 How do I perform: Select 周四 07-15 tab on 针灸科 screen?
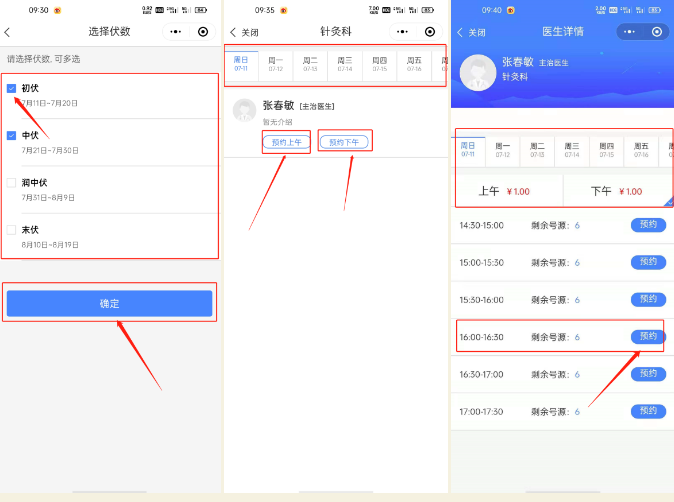(x=380, y=64)
